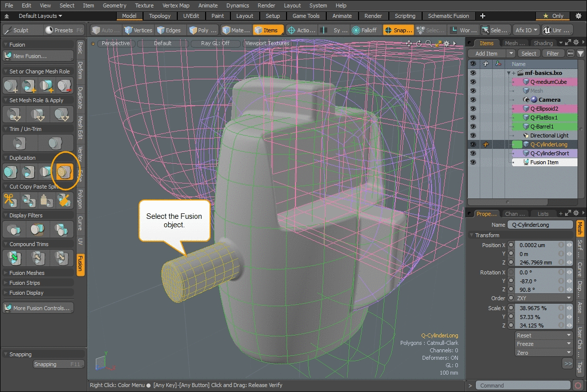587x392 pixels.
Task: Open the Geometry menu
Action: pyautogui.click(x=114, y=5)
